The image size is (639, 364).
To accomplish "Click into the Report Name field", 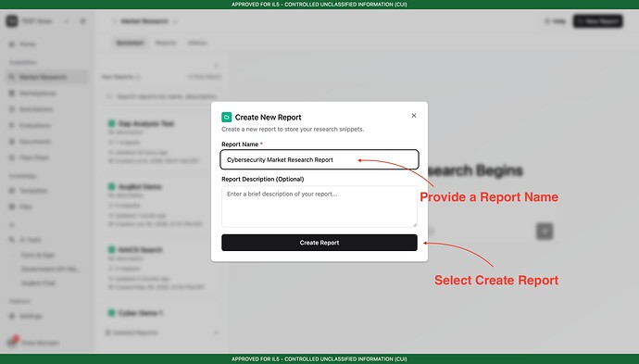I will tap(319, 160).
